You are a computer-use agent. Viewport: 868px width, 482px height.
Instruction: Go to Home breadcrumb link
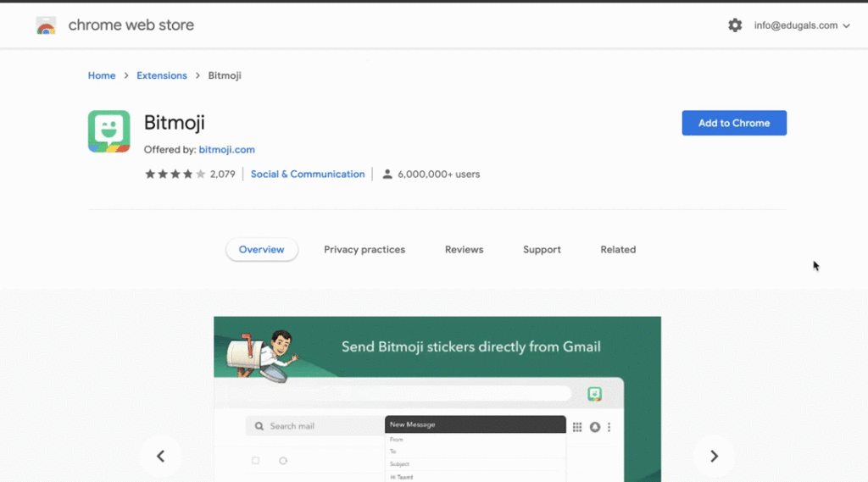[102, 75]
